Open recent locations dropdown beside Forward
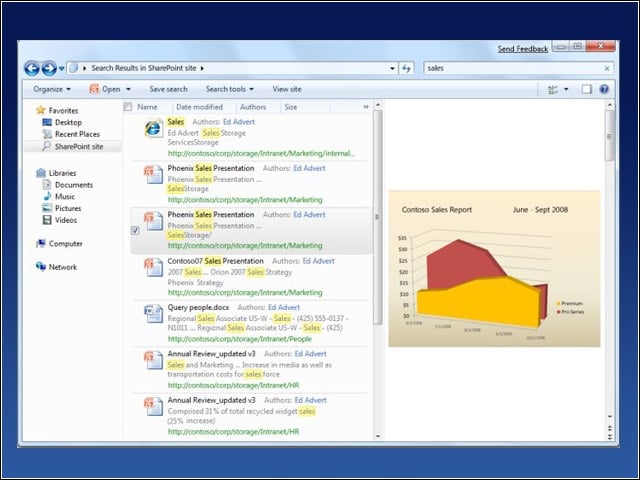This screenshot has width=640, height=480. [62, 69]
